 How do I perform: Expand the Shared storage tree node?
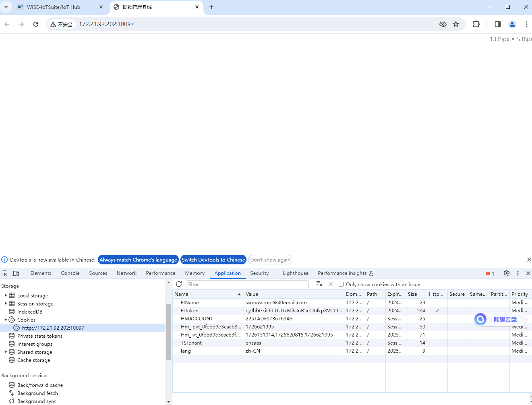[x=6, y=352]
